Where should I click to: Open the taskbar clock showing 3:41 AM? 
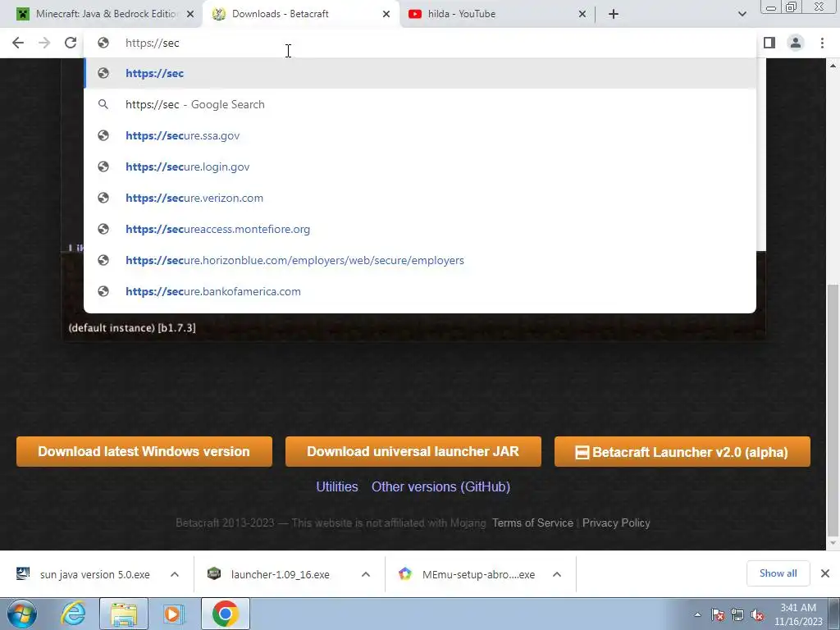[x=798, y=614]
